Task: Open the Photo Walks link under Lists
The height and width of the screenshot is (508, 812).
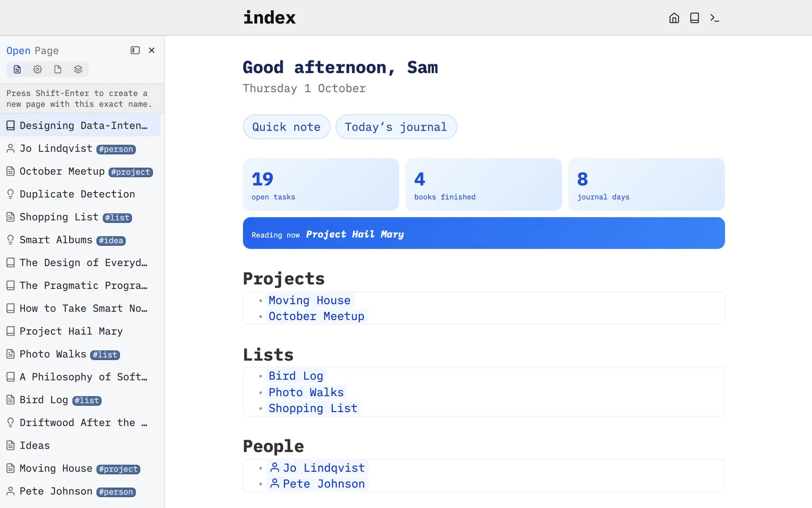Action: click(306, 392)
